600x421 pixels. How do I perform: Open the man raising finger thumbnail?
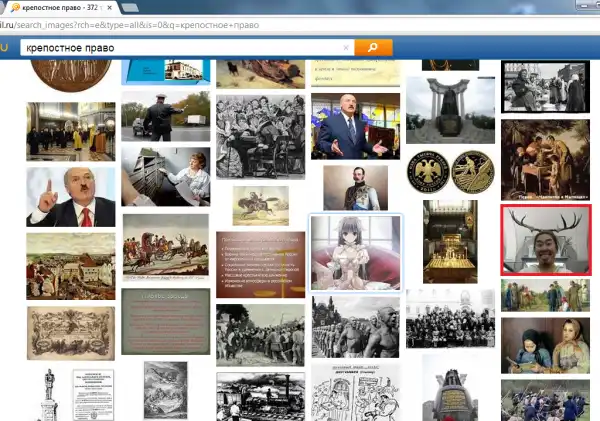click(x=70, y=196)
